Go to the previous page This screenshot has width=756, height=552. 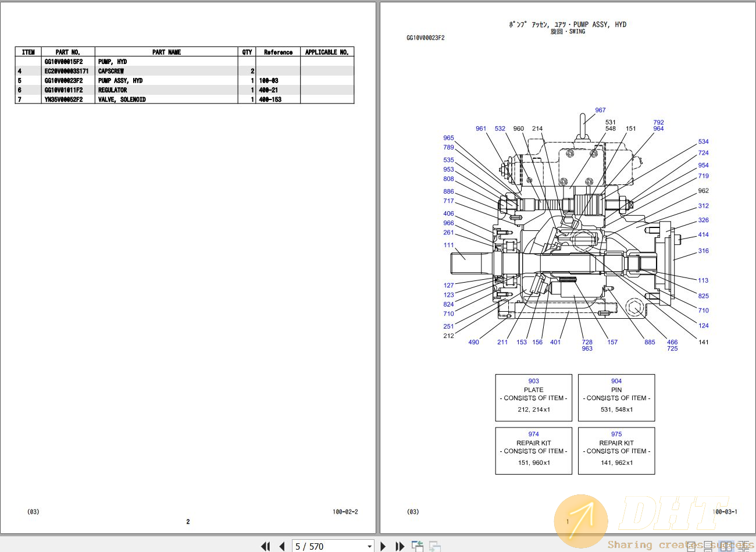pos(282,546)
